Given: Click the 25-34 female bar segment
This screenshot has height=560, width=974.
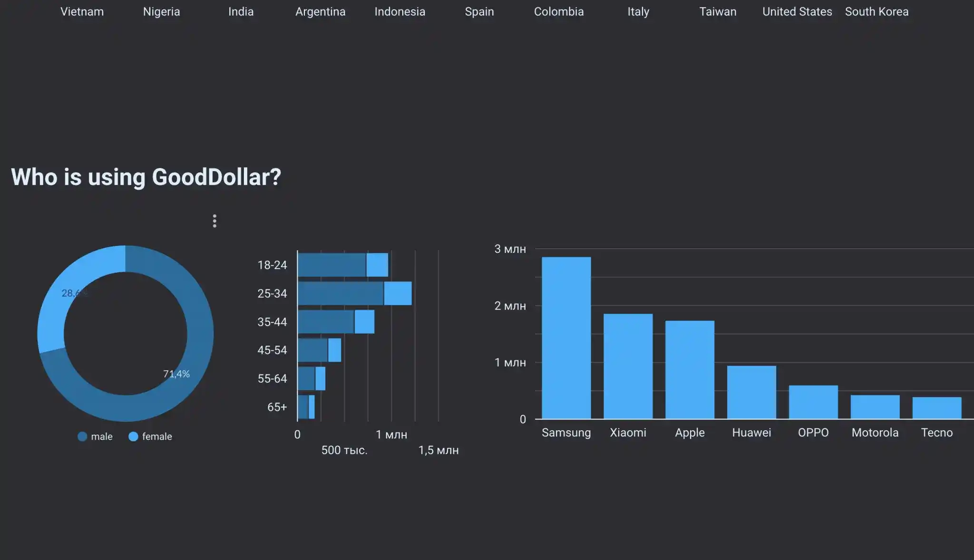Looking at the screenshot, I should point(398,293).
